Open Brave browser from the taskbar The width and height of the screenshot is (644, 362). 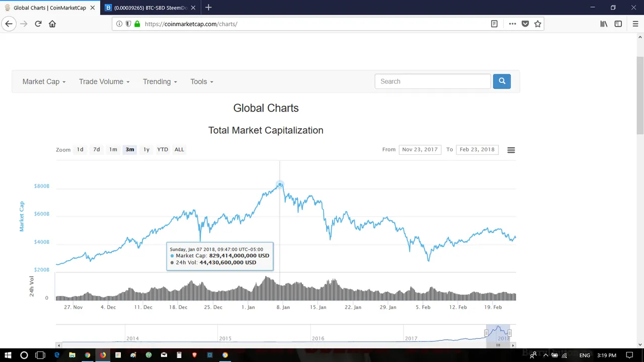pos(195,355)
